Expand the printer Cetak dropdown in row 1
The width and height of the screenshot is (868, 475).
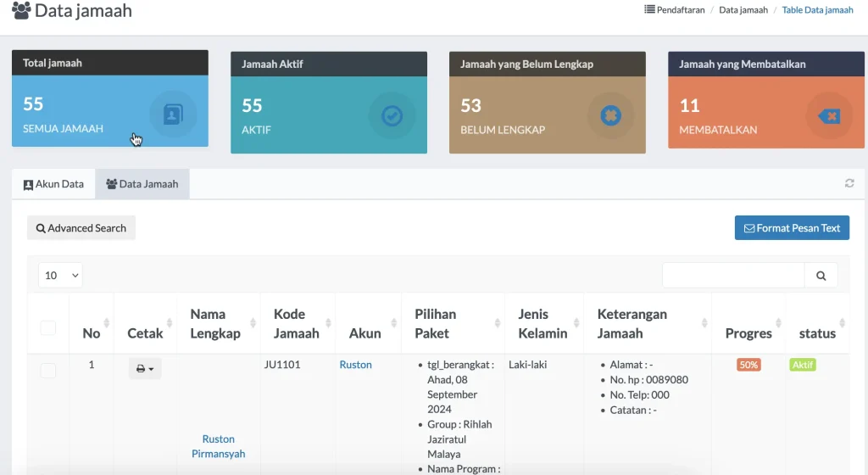pyautogui.click(x=145, y=368)
